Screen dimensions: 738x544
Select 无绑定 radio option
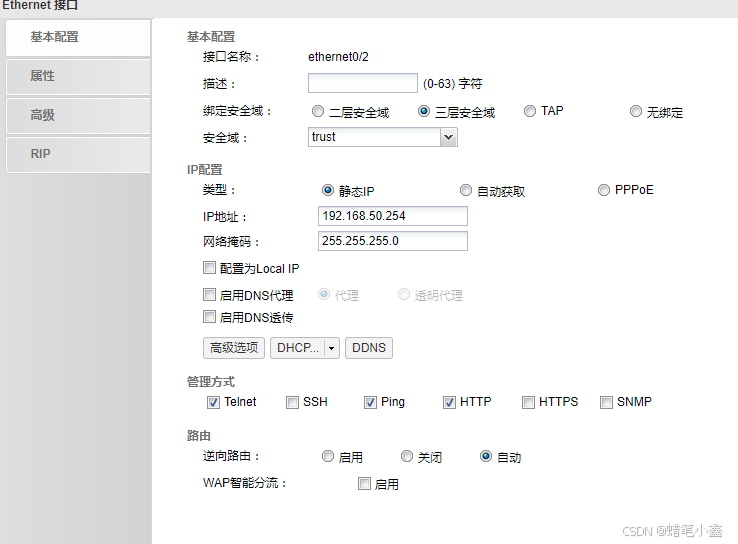coord(636,112)
